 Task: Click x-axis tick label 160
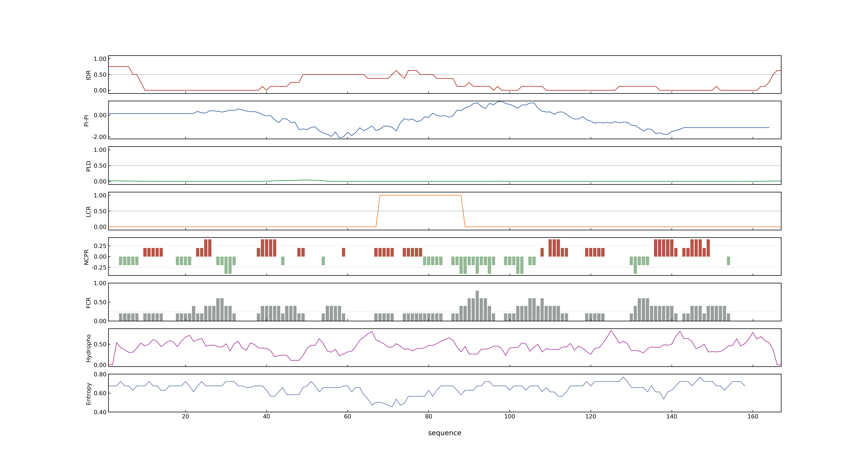click(753, 416)
